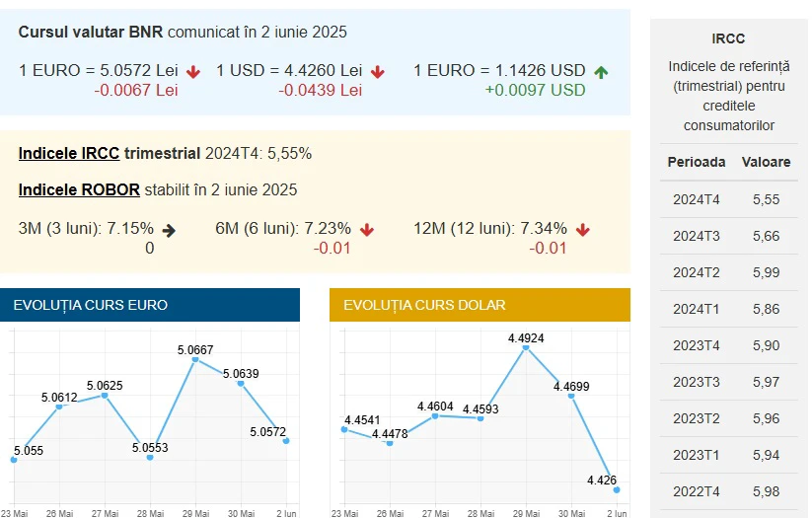Image resolution: width=812 pixels, height=518 pixels.
Task: Click the black right arrow next to ROBOR 3M
Action: point(169,231)
